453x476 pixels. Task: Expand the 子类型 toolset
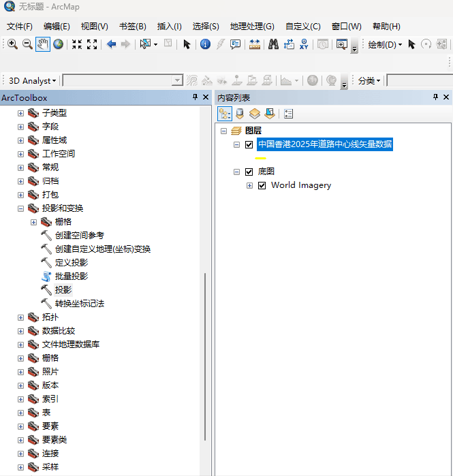[x=20, y=113]
